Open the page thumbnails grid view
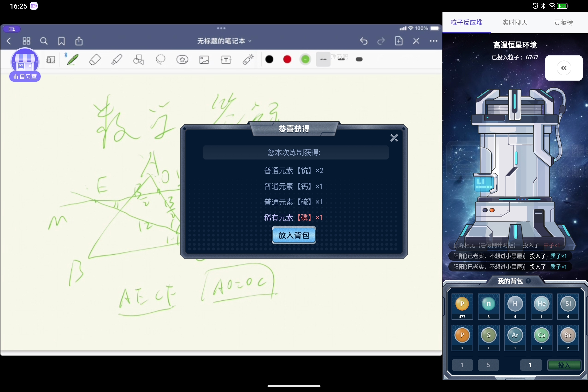Screen dimensions: 588x392 (26, 41)
